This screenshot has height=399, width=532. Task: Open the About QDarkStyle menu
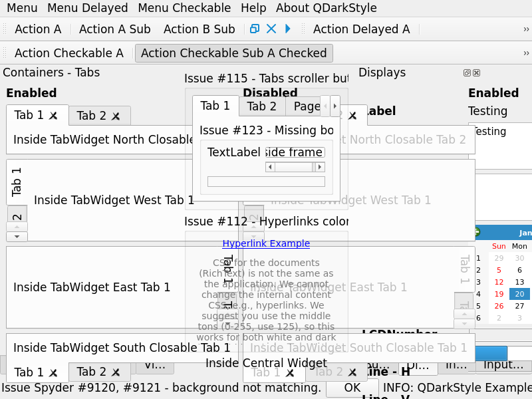tap(326, 8)
